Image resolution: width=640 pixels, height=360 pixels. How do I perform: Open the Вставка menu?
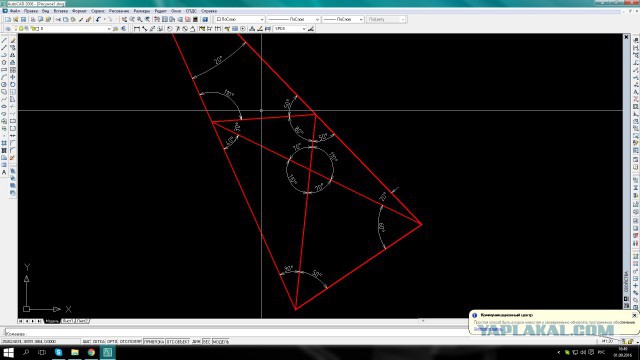coord(61,11)
